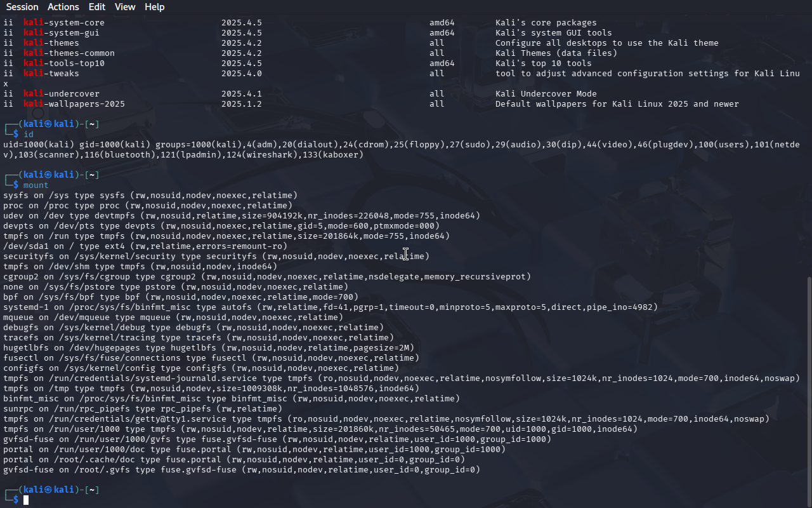Click the kali-tools-top10 package name
The image size is (812, 508).
coord(64,63)
